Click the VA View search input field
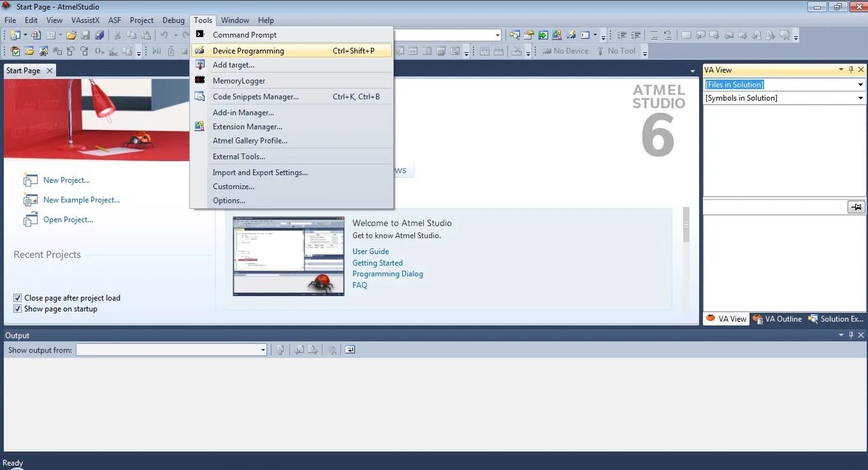The image size is (868, 470). [x=775, y=207]
